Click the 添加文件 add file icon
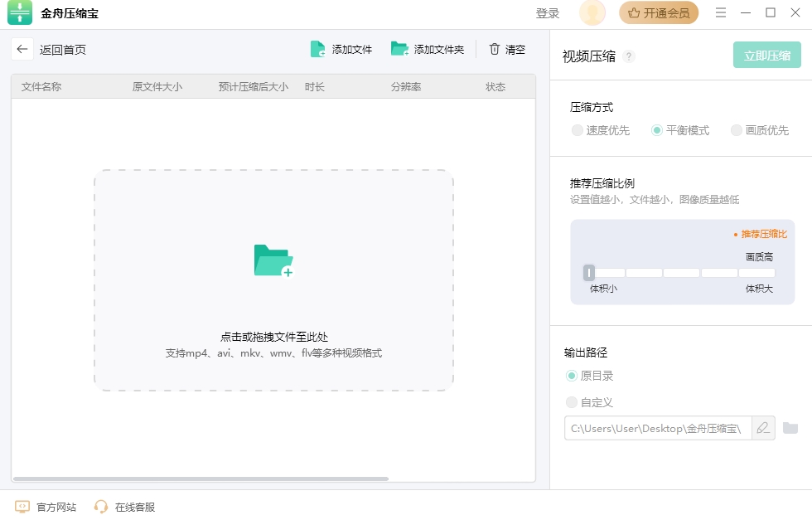 coord(318,49)
